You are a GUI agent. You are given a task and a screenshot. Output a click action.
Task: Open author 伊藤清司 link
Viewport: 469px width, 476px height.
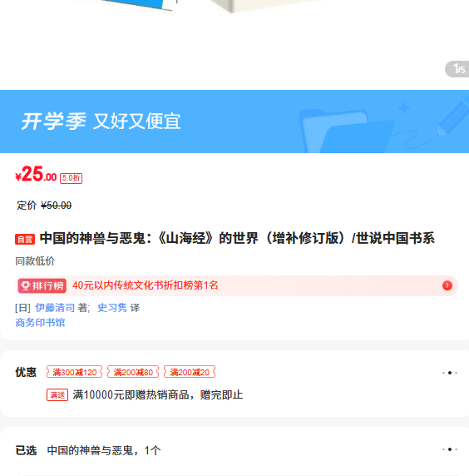coord(55,308)
